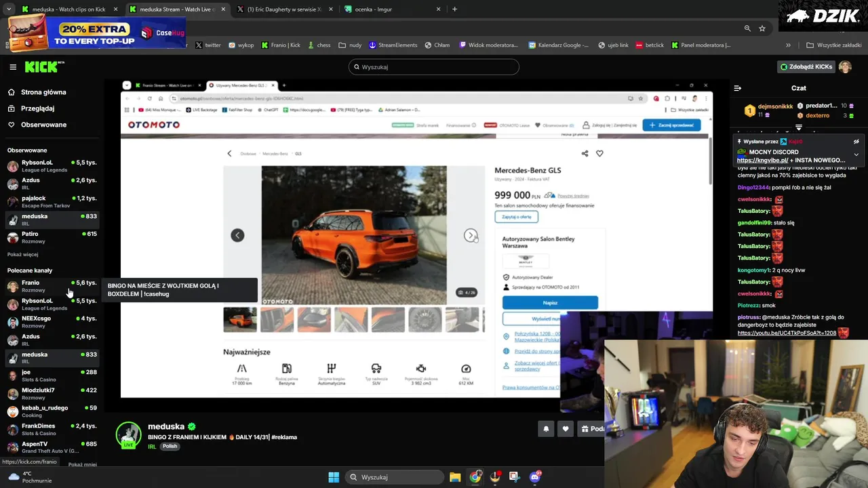Click the meduska streamer avatar
This screenshot has width=868, height=488.
point(128,435)
